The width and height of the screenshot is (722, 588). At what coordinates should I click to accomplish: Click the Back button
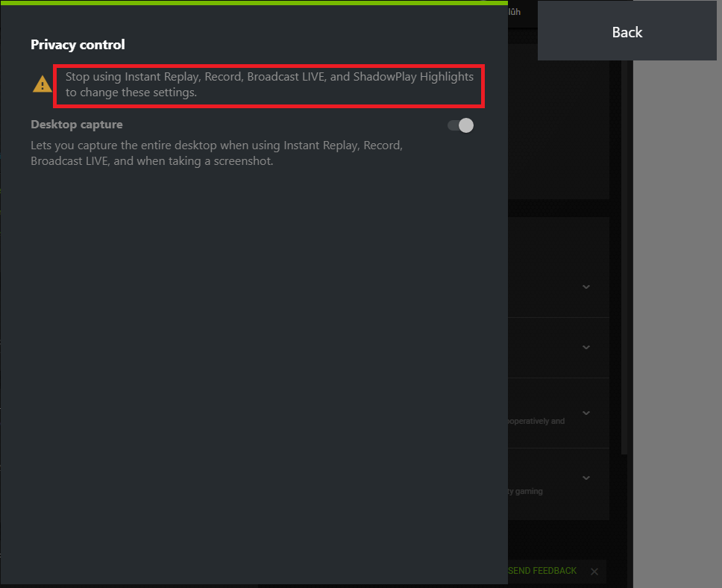point(627,31)
